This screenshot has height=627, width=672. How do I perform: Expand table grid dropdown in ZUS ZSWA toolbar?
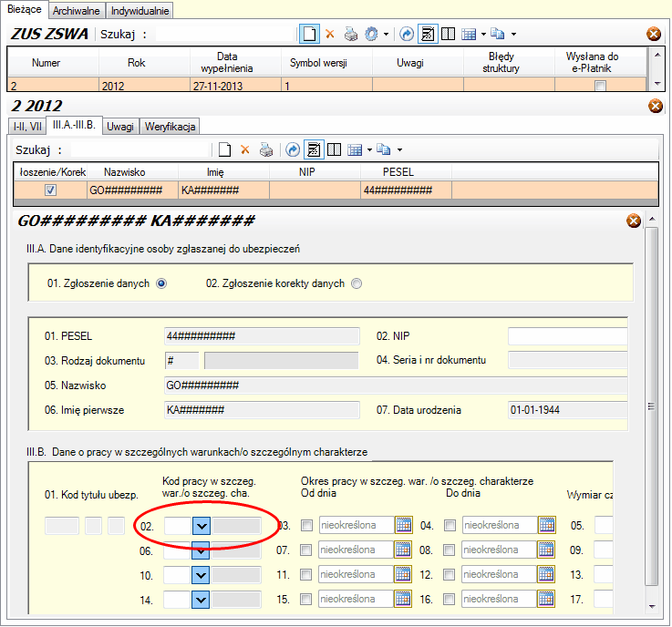[483, 35]
